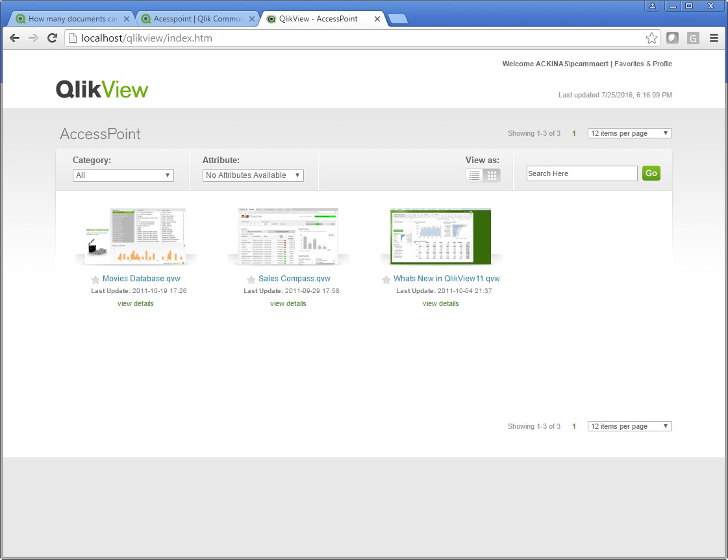Favorite Whats New in QlikView11.qvw star
Viewport: 728px width, 560px height.
point(386,279)
